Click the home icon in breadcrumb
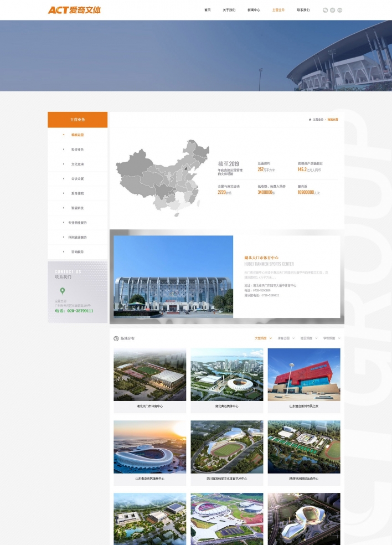Viewport: 392px width, 545px height. click(x=310, y=119)
